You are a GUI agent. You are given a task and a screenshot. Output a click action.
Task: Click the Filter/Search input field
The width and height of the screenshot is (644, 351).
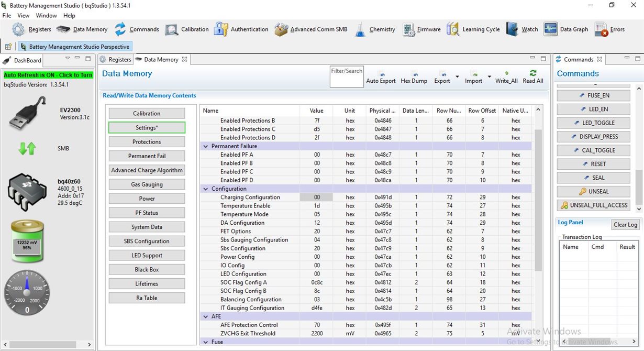coord(347,76)
